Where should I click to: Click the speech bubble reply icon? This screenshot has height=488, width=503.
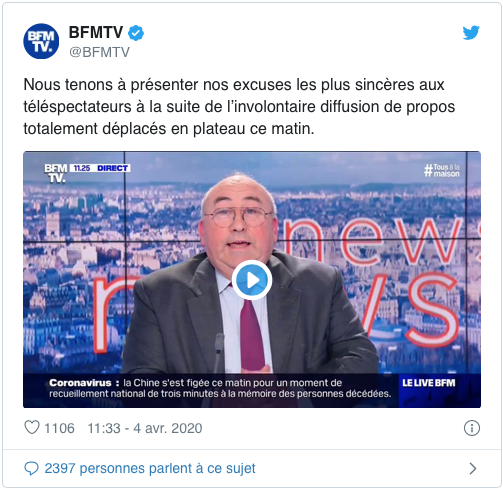[31, 468]
